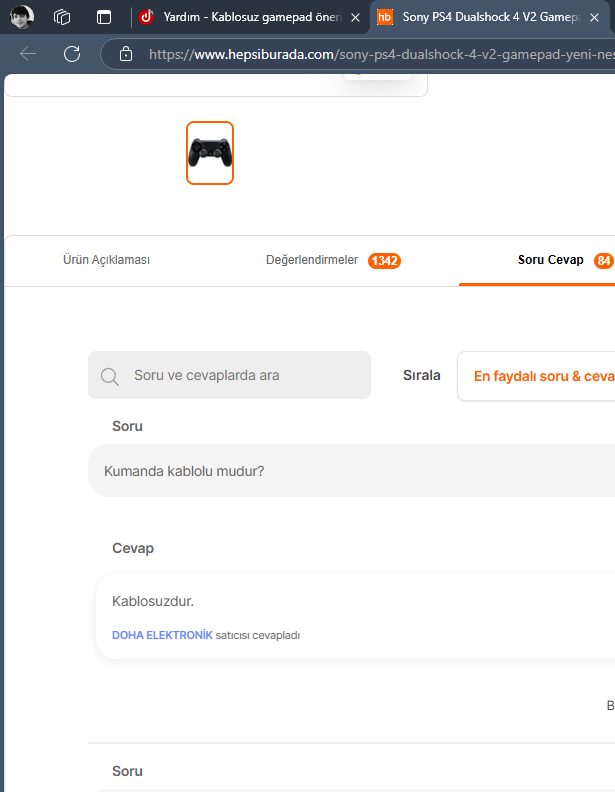615x792 pixels.
Task: View site info via the lock icon
Action: [x=126, y=54]
